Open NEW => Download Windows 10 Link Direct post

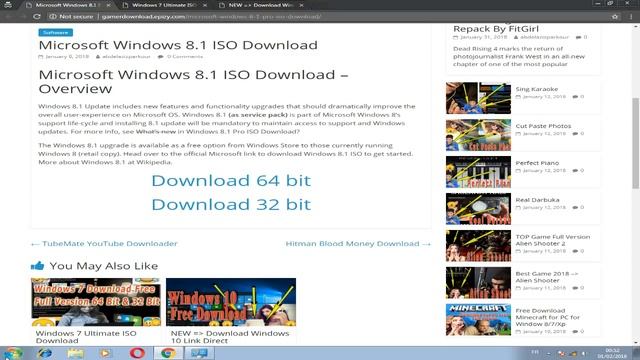230,337
